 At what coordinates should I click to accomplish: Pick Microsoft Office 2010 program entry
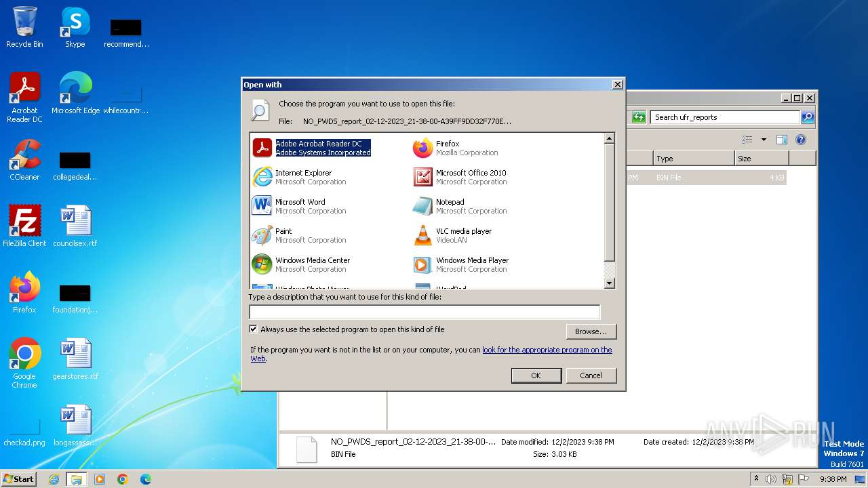460,177
